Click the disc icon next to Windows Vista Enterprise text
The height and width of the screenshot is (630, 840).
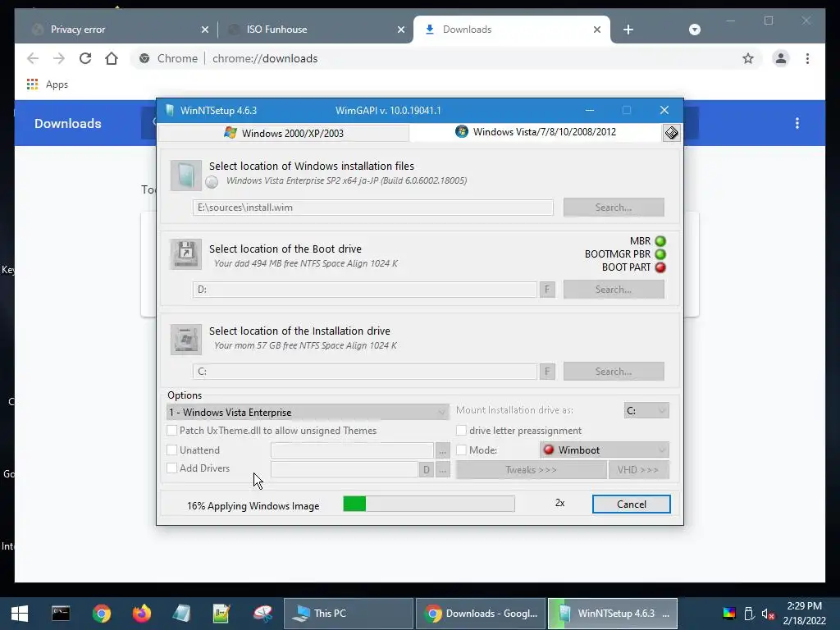(x=212, y=181)
